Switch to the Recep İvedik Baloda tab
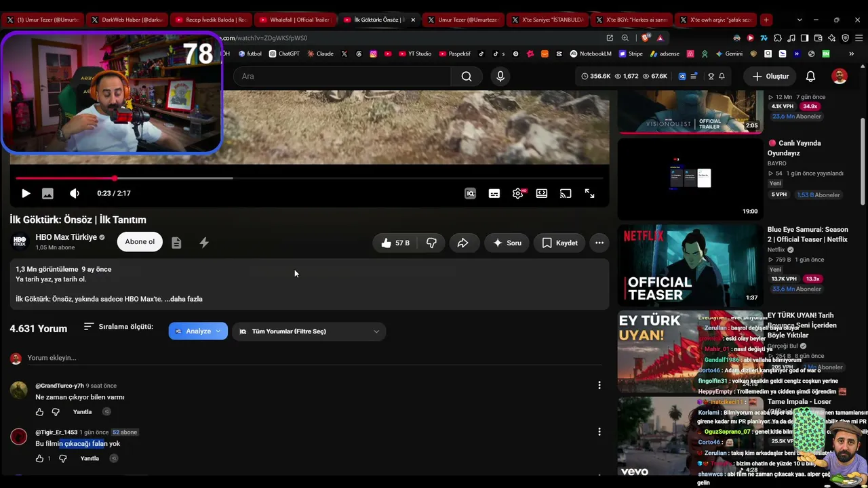This screenshot has width=868, height=488. (210, 20)
